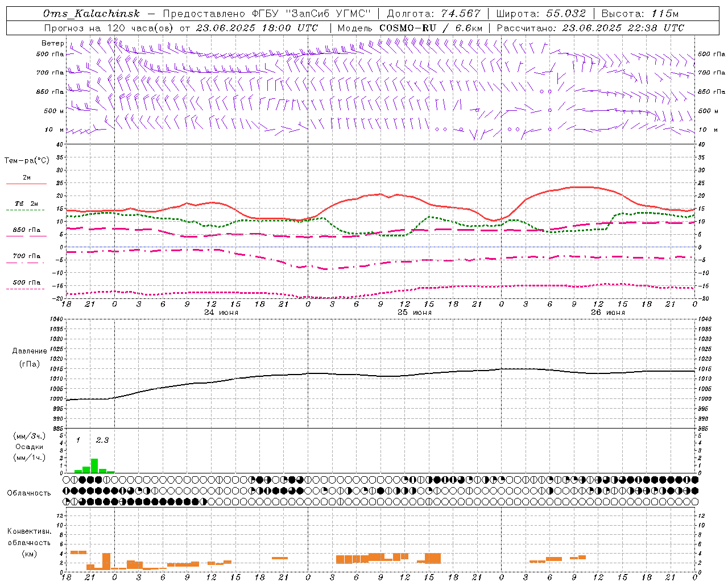This screenshot has height=582, width=728.
Task: Select the computed time Рассчитано: 23.06.2025 22:38 UTC
Action: 590,28
